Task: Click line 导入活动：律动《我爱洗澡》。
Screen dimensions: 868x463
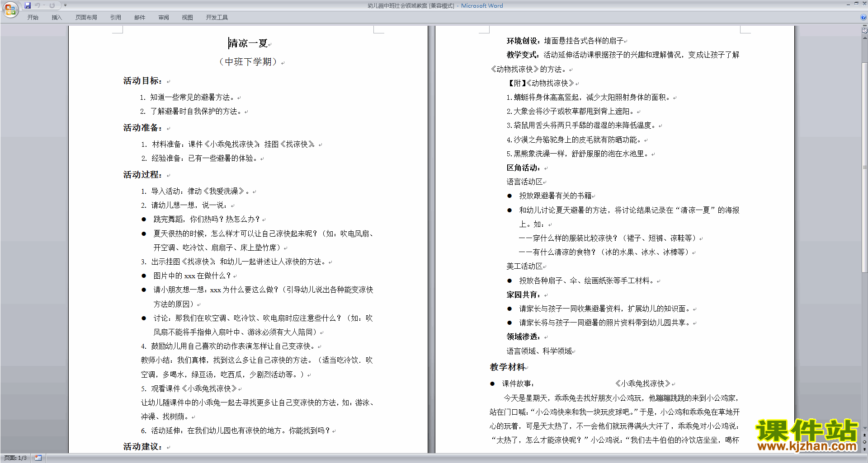Action: (x=201, y=191)
